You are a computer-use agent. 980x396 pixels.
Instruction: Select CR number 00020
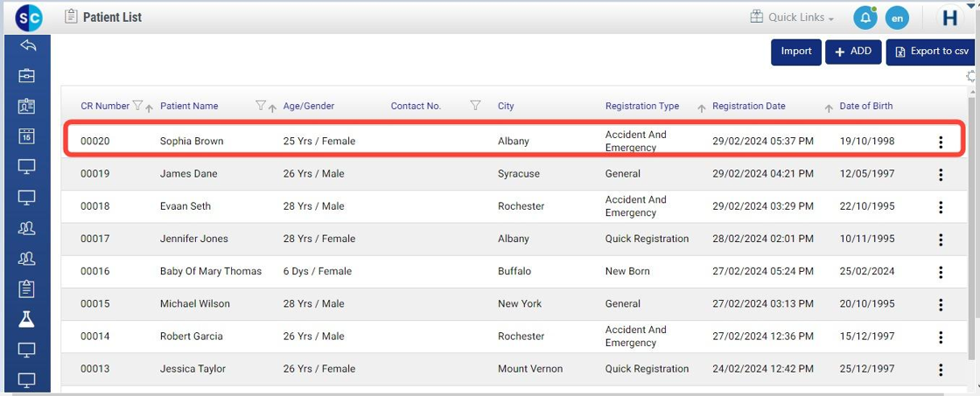pyautogui.click(x=95, y=141)
